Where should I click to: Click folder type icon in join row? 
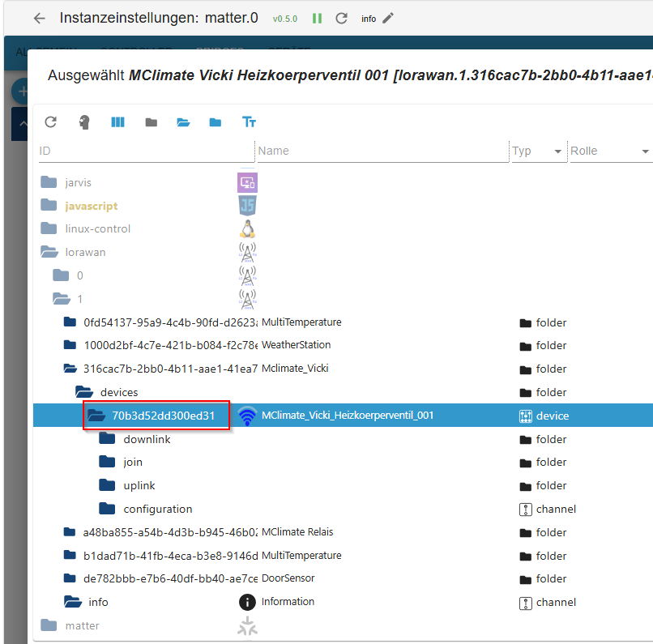(526, 463)
